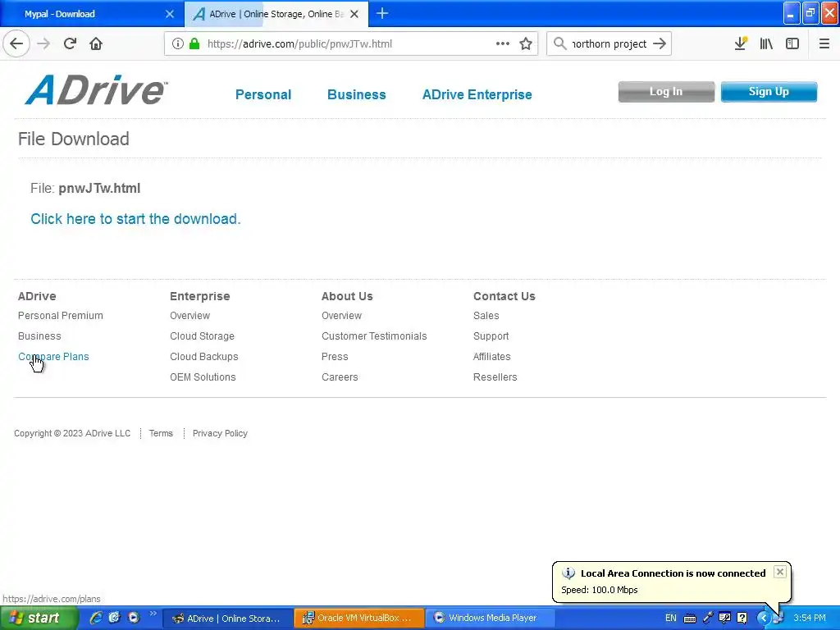Viewport: 840px width, 630px height.
Task: Open the Press footer link
Action: coord(335,356)
